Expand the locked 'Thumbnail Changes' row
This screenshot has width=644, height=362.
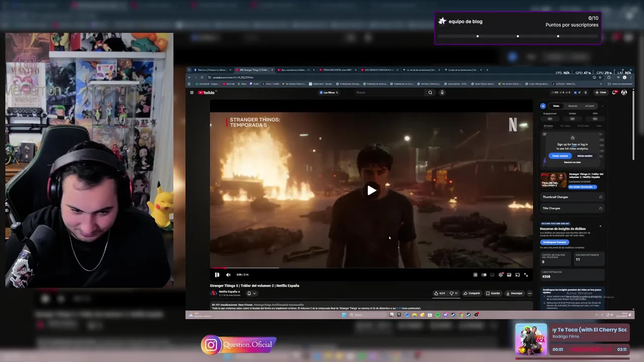(572, 197)
